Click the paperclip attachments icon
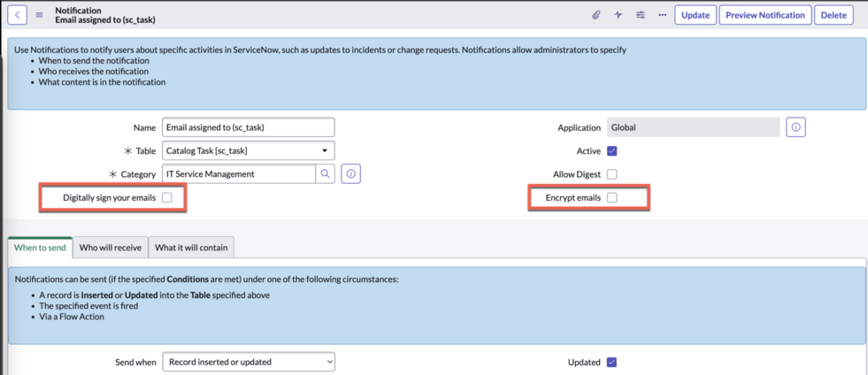The image size is (868, 375). point(595,15)
